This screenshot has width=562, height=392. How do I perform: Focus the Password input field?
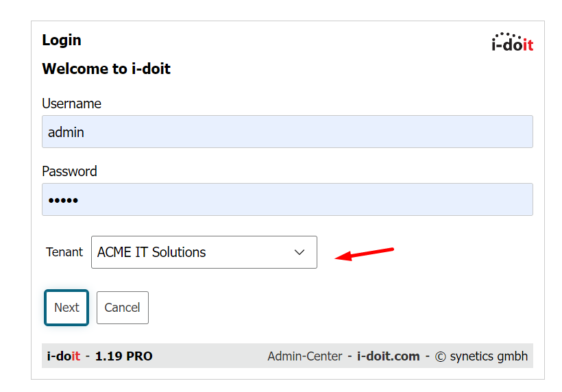click(x=287, y=199)
